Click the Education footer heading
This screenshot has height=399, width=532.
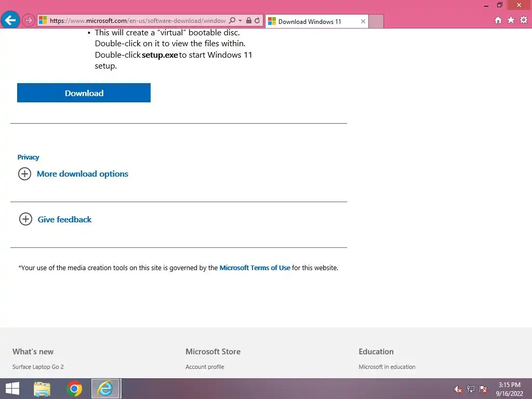pos(376,352)
